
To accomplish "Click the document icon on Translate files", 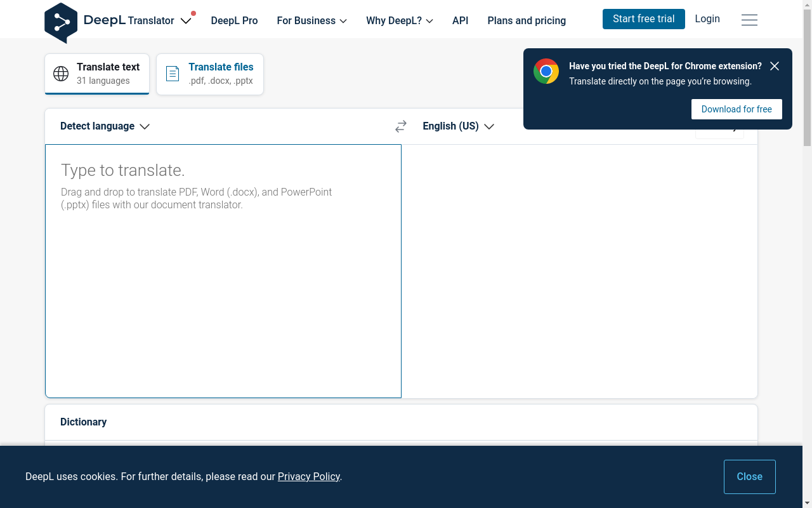I will [173, 74].
